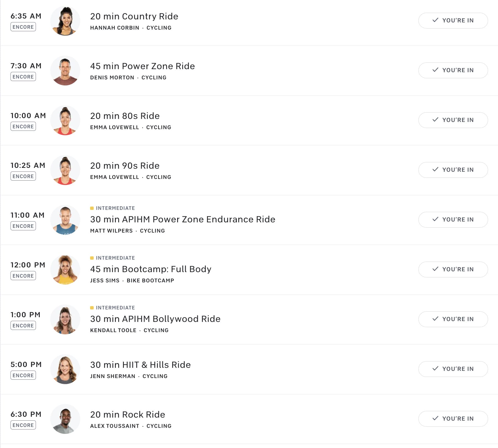
Task: Open Hannah Corbin's instructor avatar
Action: pos(65,21)
